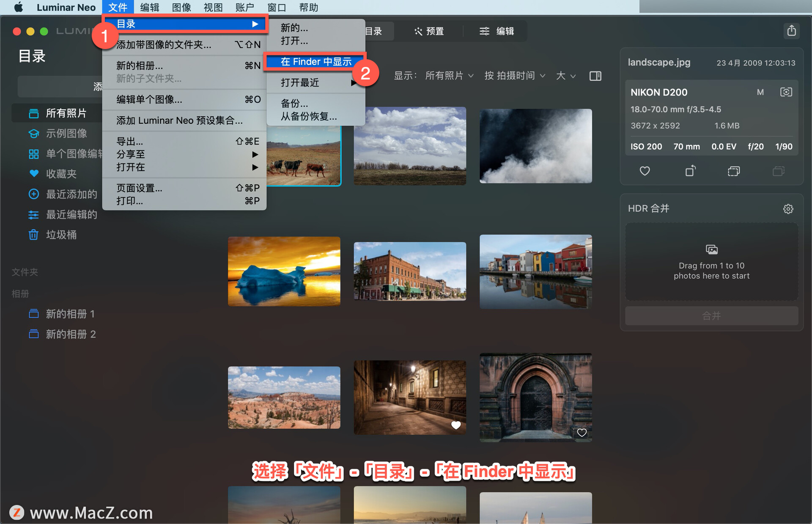Open the 文件 menu in menu bar
812x524 pixels.
coord(118,7)
